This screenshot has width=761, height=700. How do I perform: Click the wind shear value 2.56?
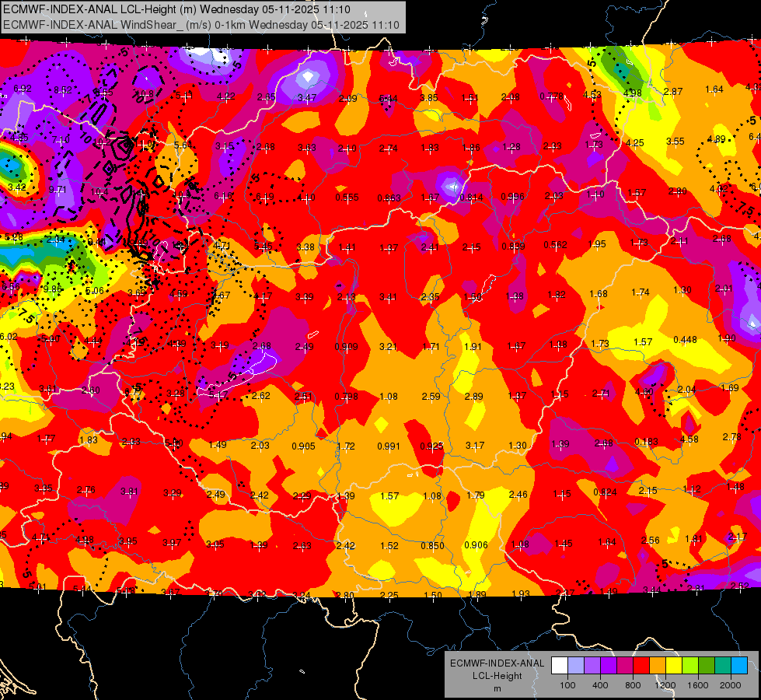pyautogui.click(x=651, y=541)
